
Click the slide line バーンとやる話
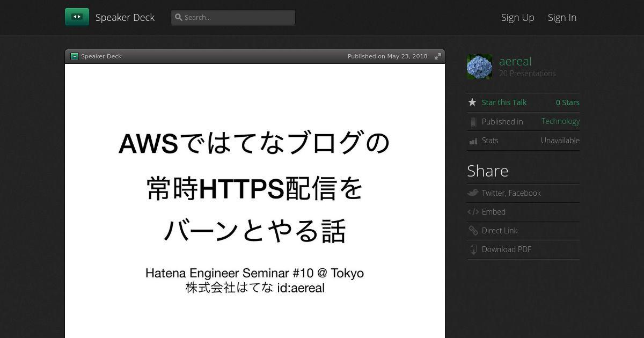(254, 232)
